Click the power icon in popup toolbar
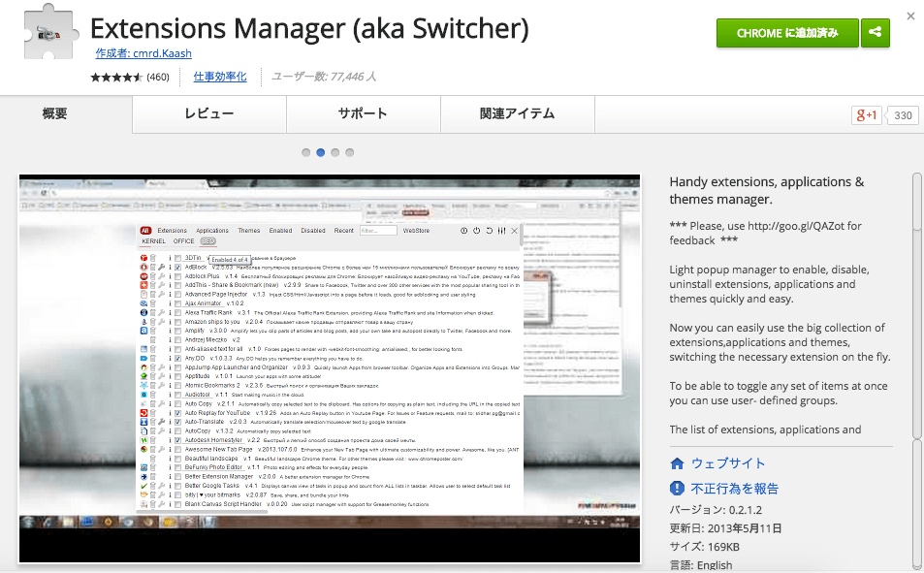924x573 pixels. [477, 231]
